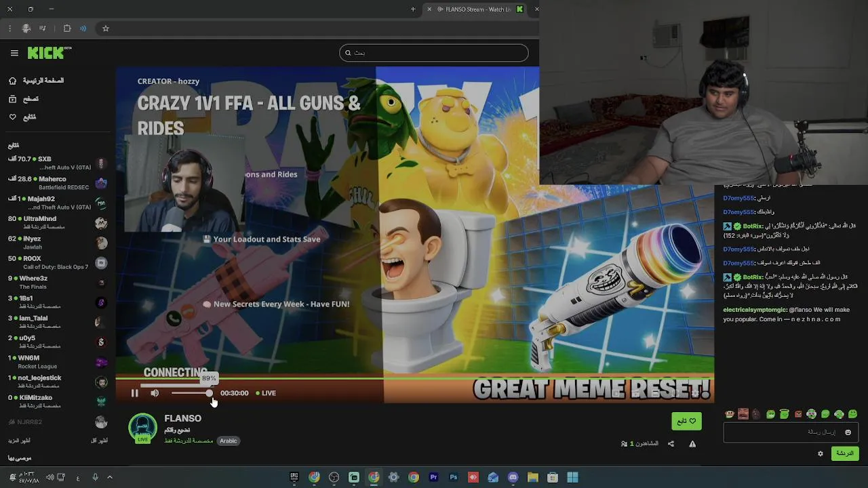Screen dimensions: 868x488
Task: Open the 1Bs1 channel in the sidebar
Action: 58,302
